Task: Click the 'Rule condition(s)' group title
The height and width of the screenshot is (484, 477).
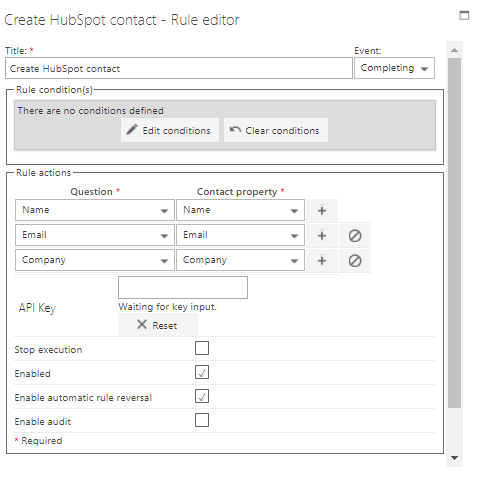Action: pos(54,90)
